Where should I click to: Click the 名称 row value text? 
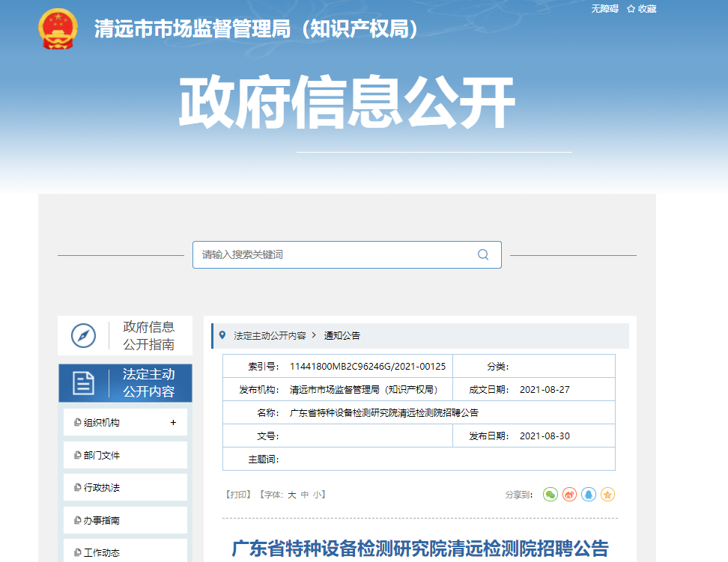point(384,412)
